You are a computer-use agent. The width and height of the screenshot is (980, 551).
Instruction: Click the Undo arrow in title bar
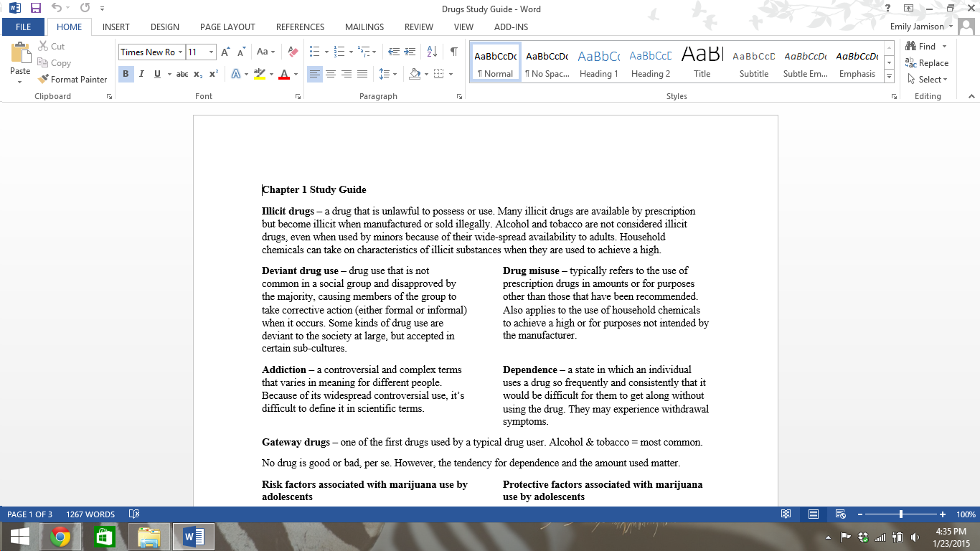[x=57, y=9]
